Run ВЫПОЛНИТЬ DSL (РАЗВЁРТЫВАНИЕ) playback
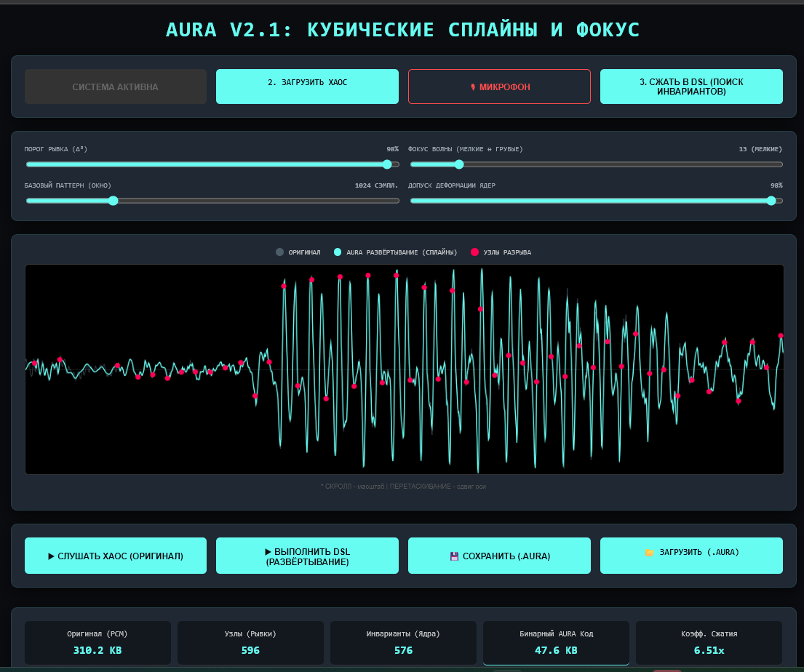The image size is (804, 672). 307,556
